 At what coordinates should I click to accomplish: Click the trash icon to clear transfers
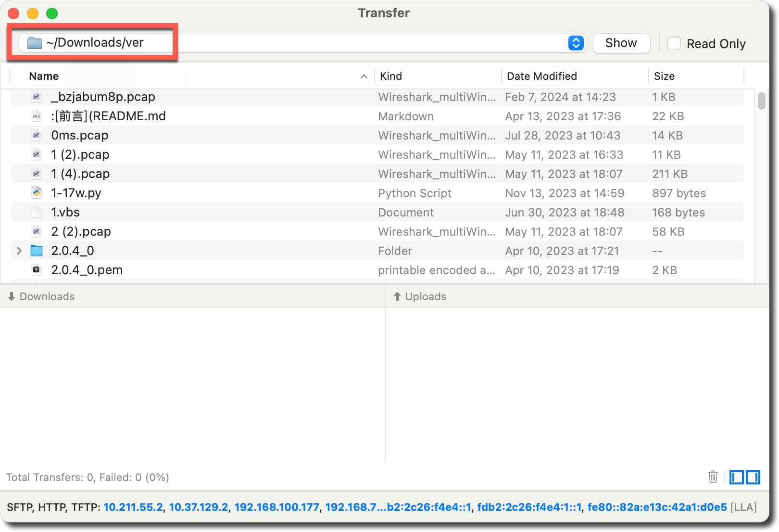(713, 477)
